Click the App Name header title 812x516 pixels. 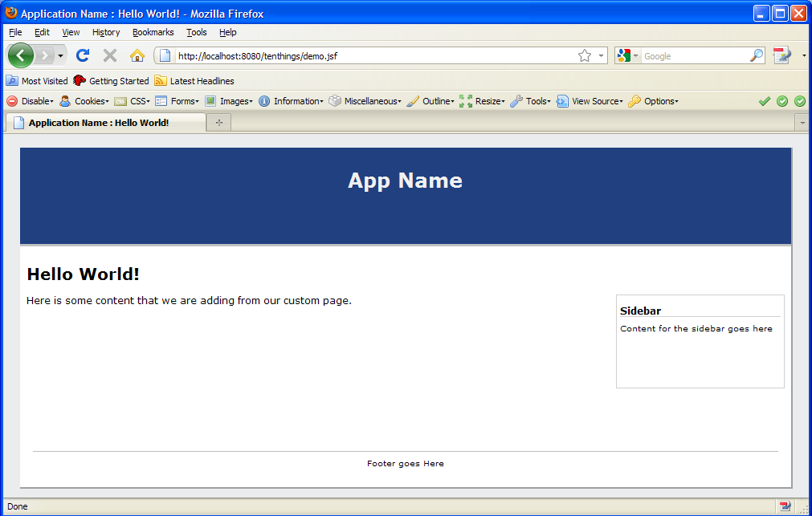click(x=406, y=181)
